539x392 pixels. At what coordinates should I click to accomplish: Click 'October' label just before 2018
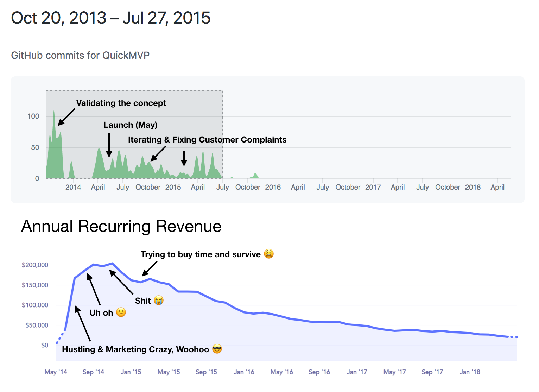448,187
